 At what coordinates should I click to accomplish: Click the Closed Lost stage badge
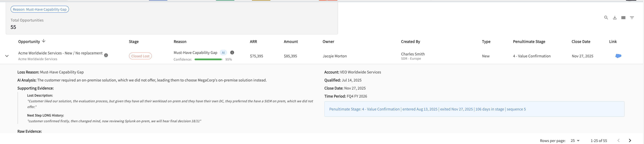coord(140,56)
